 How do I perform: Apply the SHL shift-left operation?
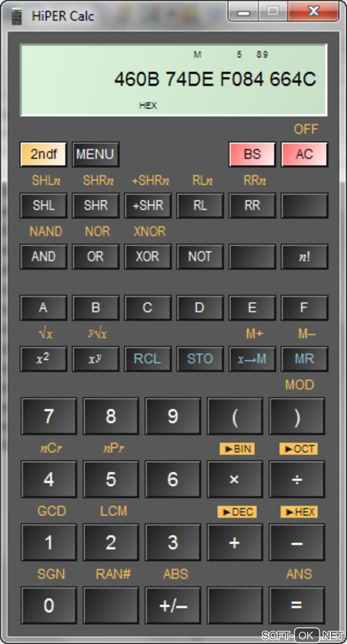[43, 205]
